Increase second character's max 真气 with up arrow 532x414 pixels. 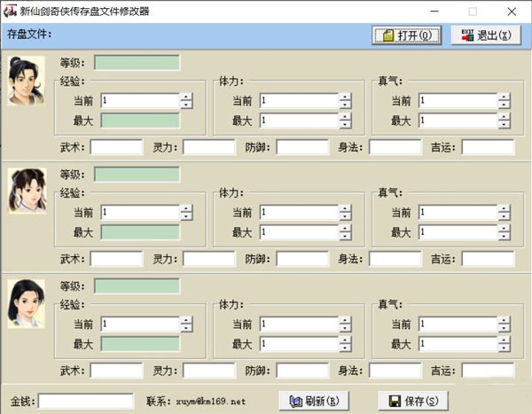504,229
